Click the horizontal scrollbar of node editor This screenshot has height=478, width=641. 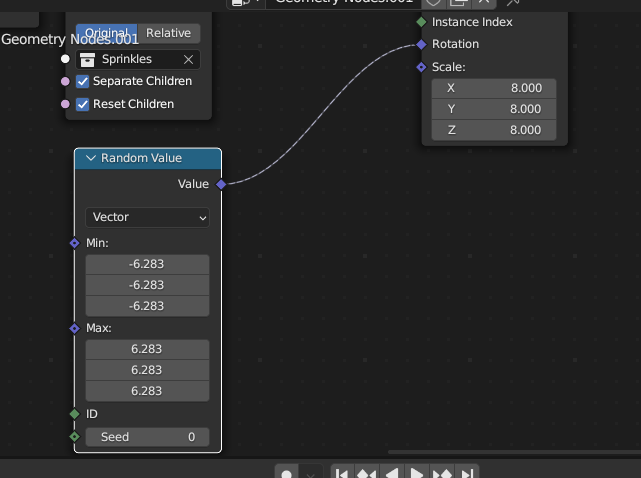(514, 452)
